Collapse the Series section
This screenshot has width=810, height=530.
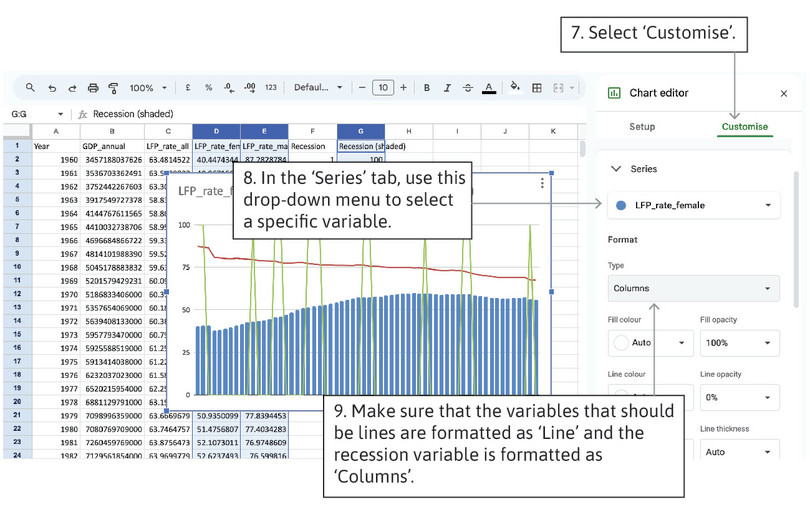616,169
